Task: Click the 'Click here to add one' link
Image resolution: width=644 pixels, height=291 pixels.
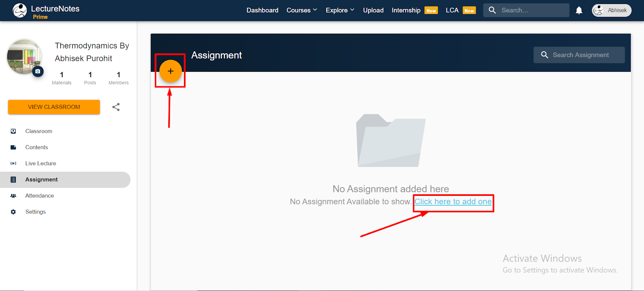Action: pyautogui.click(x=453, y=202)
